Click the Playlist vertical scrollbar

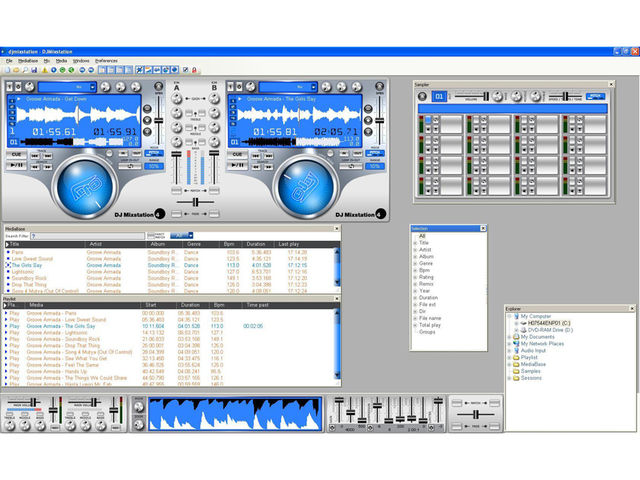coord(337,344)
